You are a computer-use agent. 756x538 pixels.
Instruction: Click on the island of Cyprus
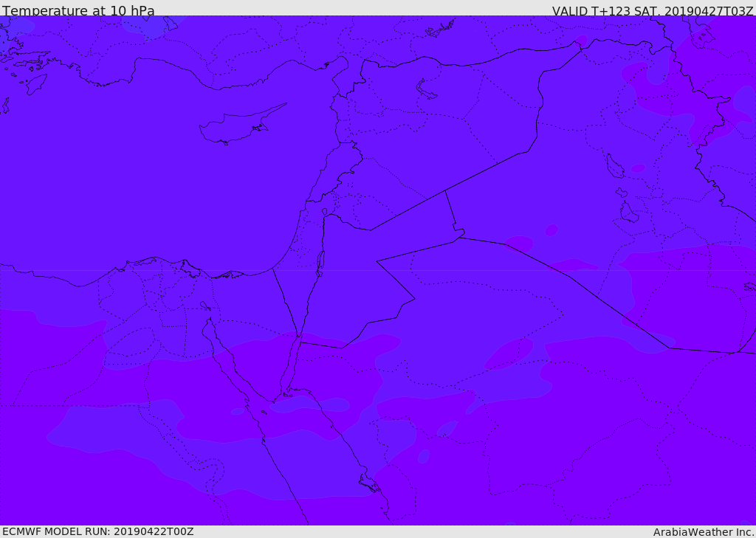point(236,126)
